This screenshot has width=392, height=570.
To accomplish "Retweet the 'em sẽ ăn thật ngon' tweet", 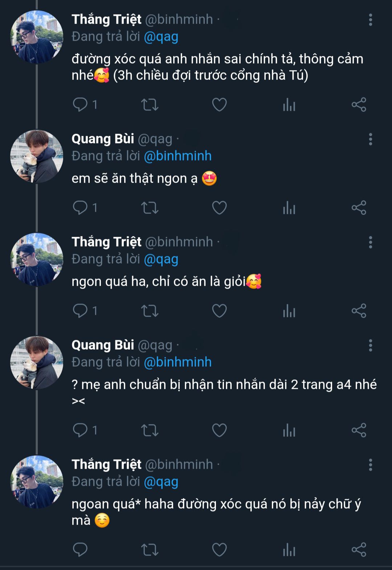I will (150, 208).
